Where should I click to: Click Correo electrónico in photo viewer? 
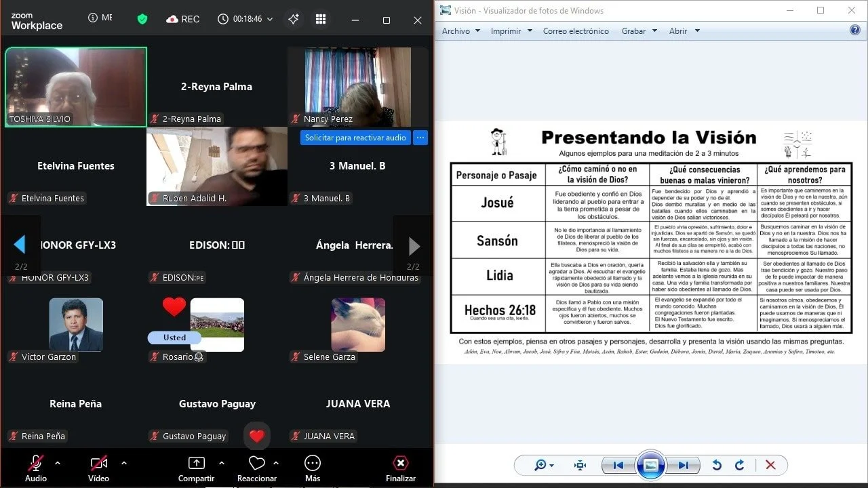(x=576, y=31)
